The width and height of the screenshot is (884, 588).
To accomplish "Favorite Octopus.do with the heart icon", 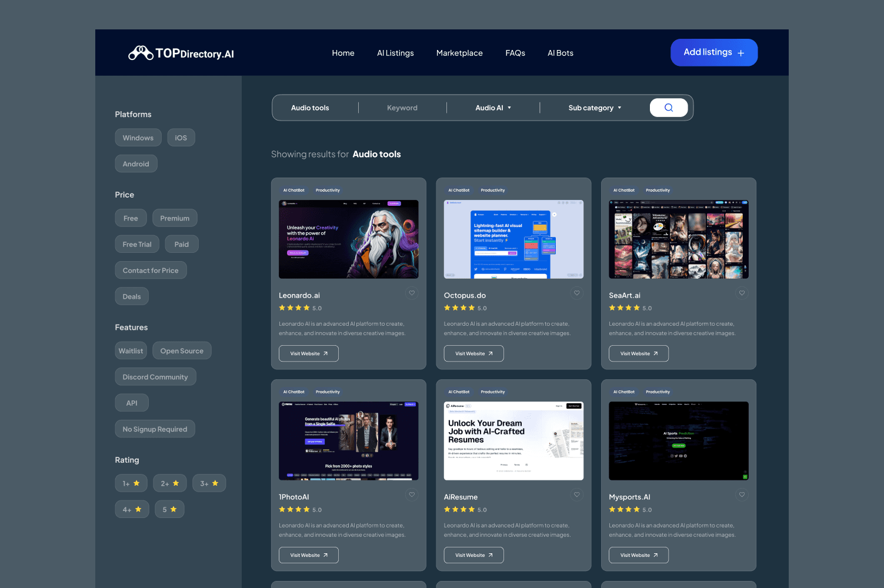I will pyautogui.click(x=577, y=293).
